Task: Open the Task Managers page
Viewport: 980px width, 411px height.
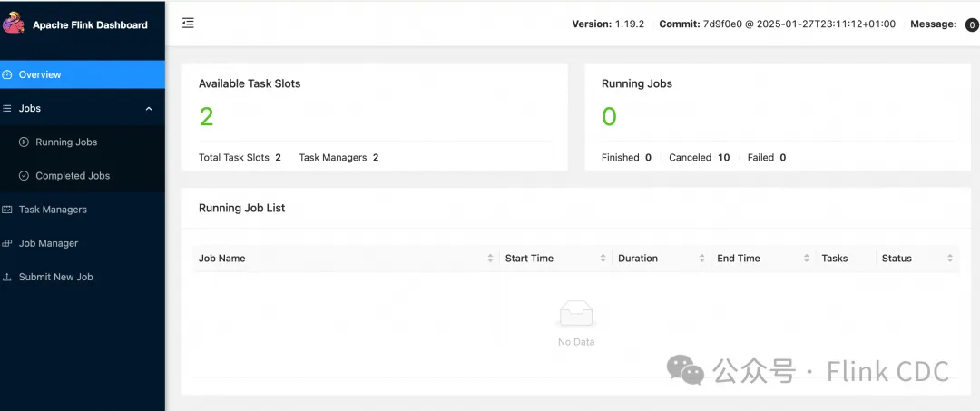Action: coord(53,210)
